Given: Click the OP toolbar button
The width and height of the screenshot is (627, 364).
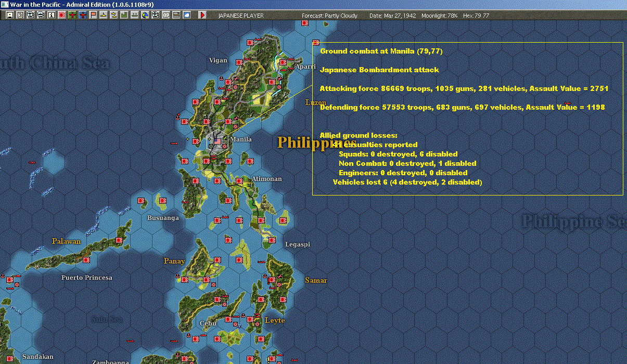Looking at the screenshot, I should pos(166,15).
